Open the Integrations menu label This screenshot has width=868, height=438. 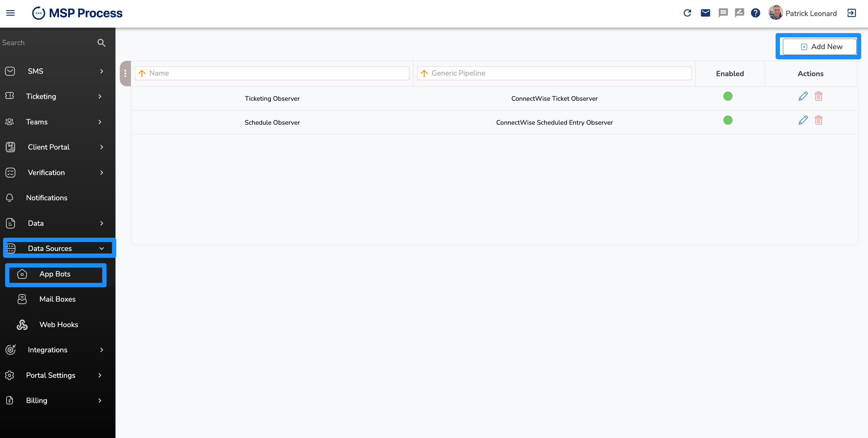click(48, 350)
